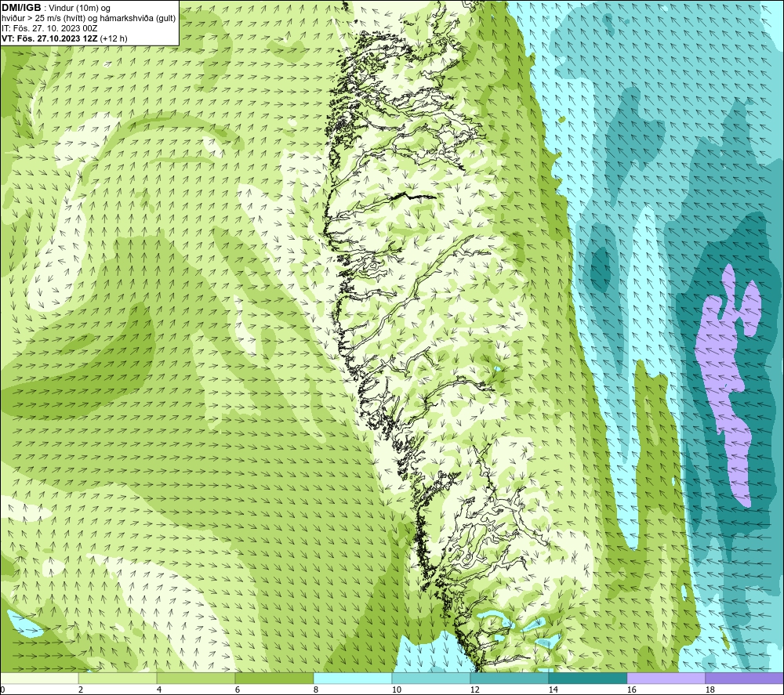Image resolution: width=784 pixels, height=695 pixels.
Task: Click the '18' scale label
Action: (710, 690)
